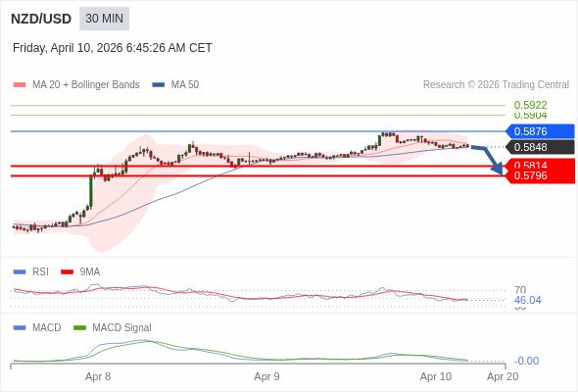The width and height of the screenshot is (578, 392).
Task: Click the RSI legend label
Action: pyautogui.click(x=40, y=271)
